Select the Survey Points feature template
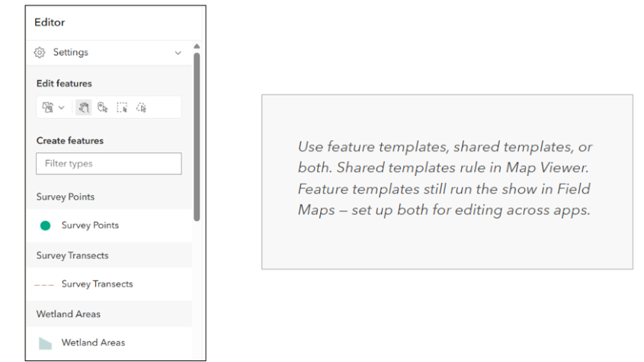This screenshot has height=362, width=644. click(x=90, y=226)
